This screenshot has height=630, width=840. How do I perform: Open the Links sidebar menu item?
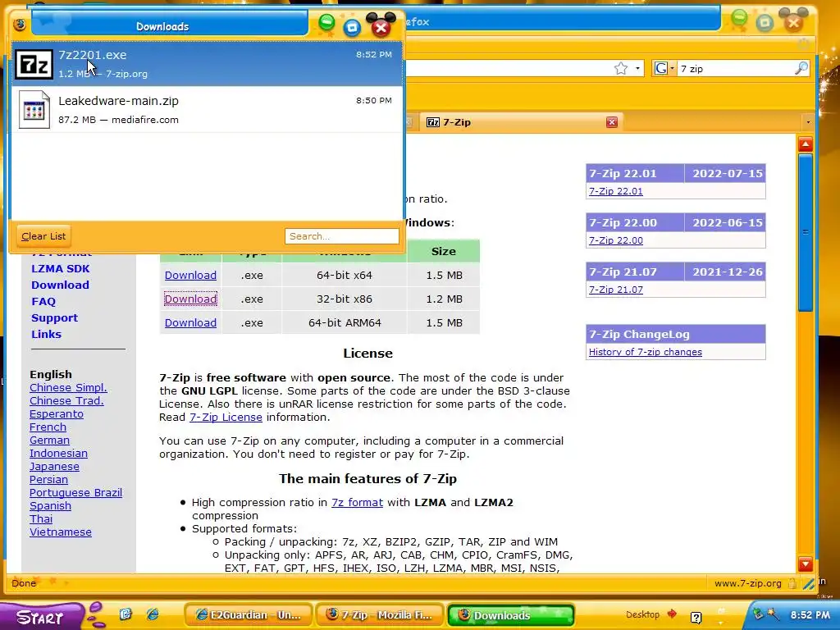point(46,335)
